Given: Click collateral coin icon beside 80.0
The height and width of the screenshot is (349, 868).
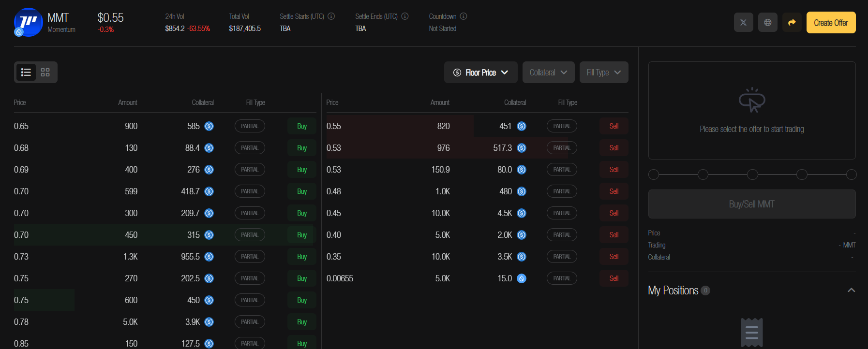Looking at the screenshot, I should pyautogui.click(x=522, y=170).
